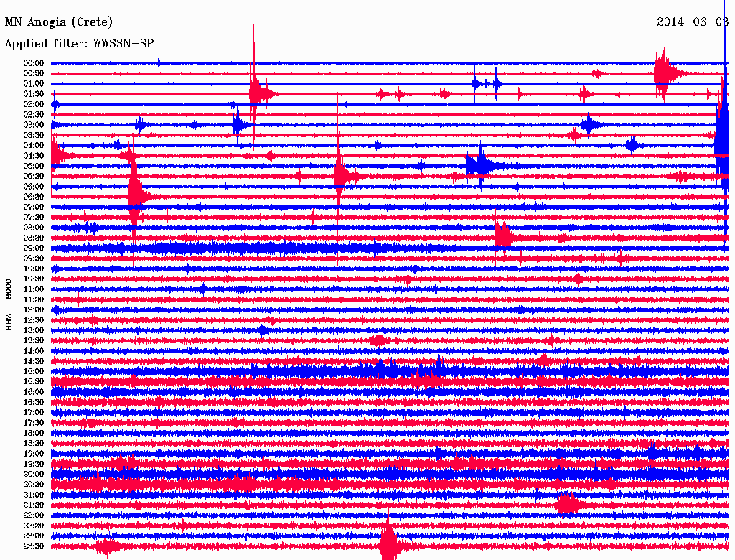Image resolution: width=735 pixels, height=560 pixels.
Task: Select the 13:00 time label
Action: click(34, 330)
